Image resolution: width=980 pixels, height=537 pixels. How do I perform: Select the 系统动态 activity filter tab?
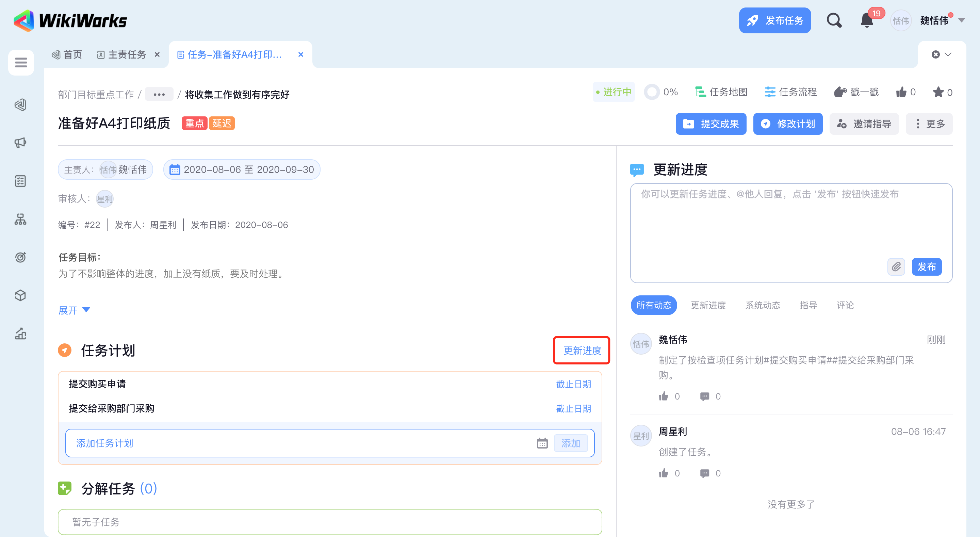[762, 305]
